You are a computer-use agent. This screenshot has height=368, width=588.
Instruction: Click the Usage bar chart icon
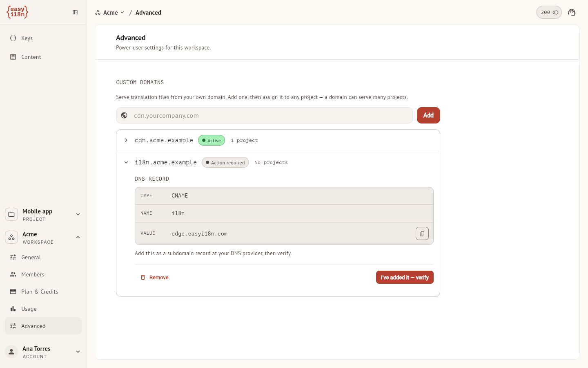point(13,309)
